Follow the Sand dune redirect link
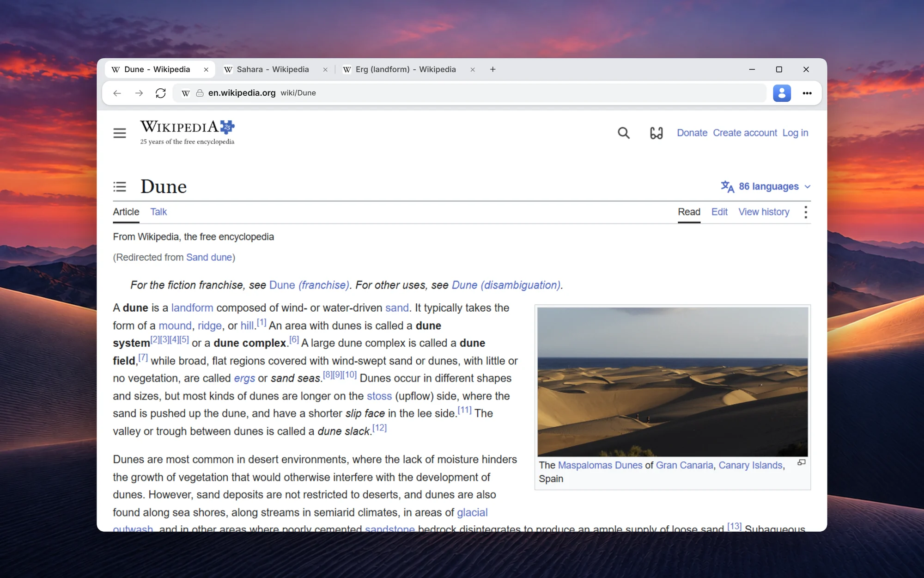This screenshot has height=578, width=924. 209,258
